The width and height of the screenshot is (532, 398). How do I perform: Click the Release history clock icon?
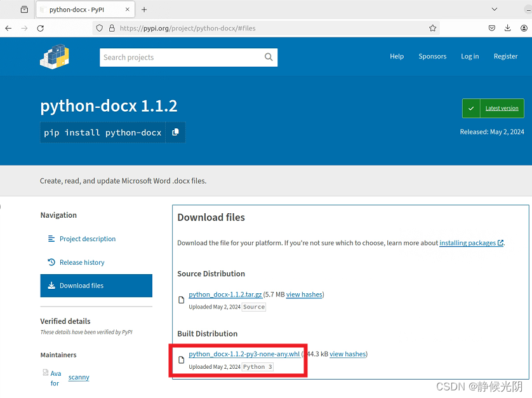pyautogui.click(x=51, y=262)
